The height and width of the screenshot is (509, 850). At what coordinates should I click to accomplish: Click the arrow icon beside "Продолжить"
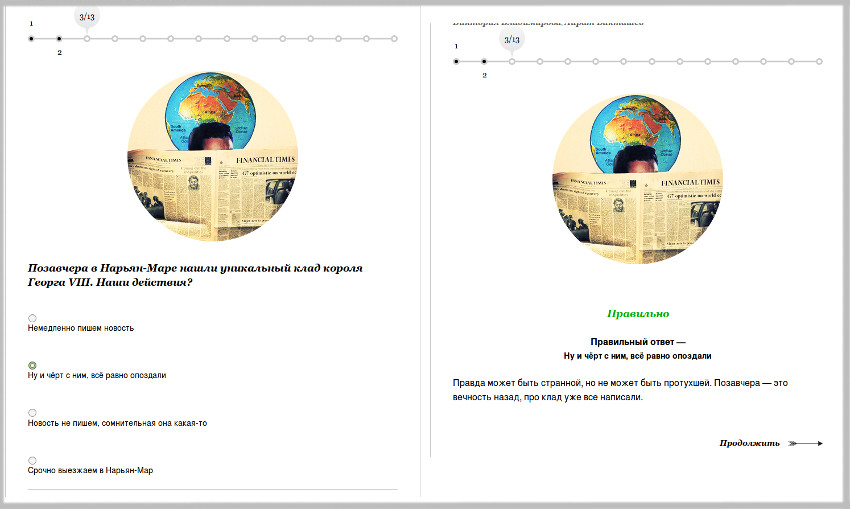click(806, 443)
